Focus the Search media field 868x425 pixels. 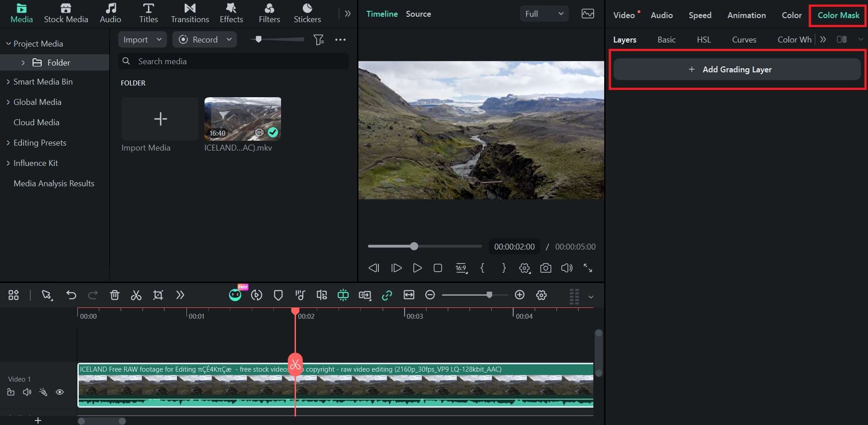coord(234,61)
